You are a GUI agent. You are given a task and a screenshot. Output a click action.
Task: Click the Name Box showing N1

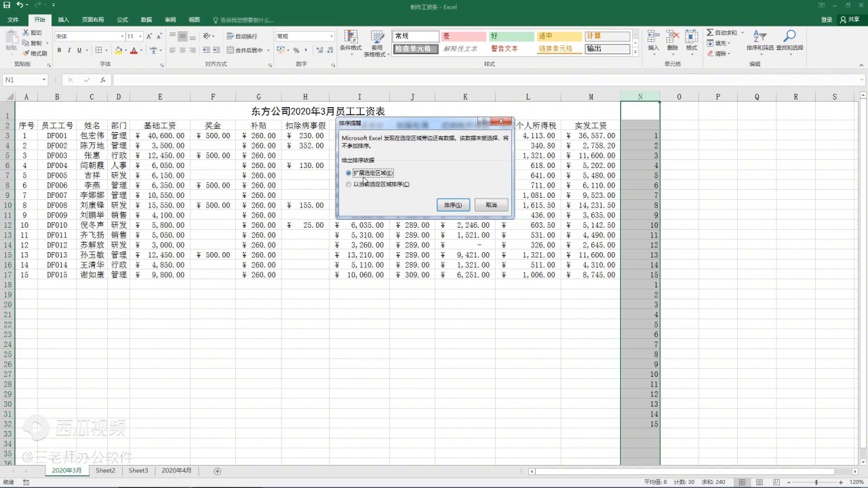(25, 80)
